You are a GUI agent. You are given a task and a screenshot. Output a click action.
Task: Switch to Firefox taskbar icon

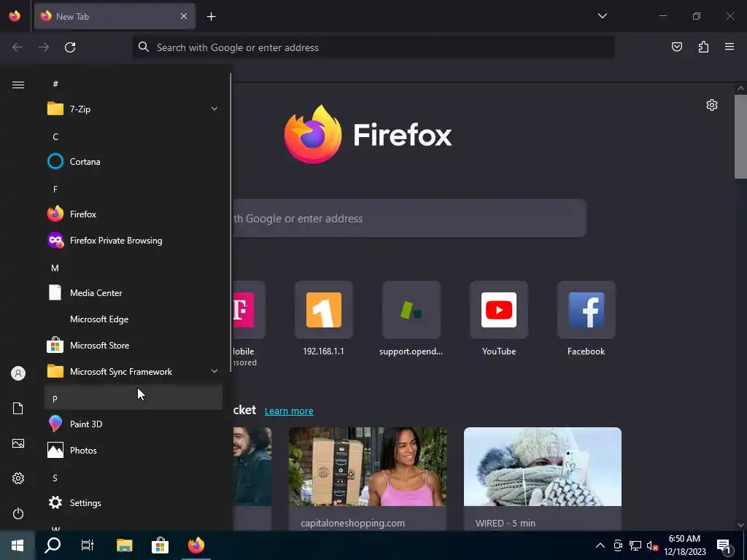point(196,545)
